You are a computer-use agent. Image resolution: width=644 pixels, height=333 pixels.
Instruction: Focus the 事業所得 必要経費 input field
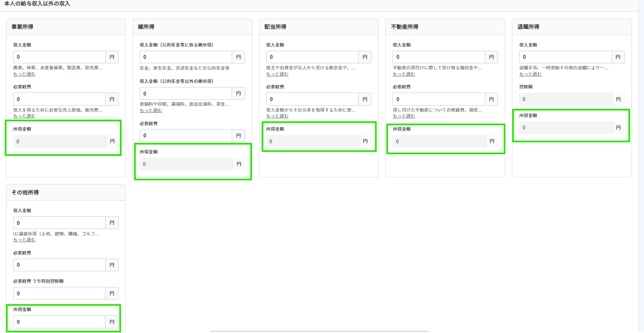click(59, 99)
